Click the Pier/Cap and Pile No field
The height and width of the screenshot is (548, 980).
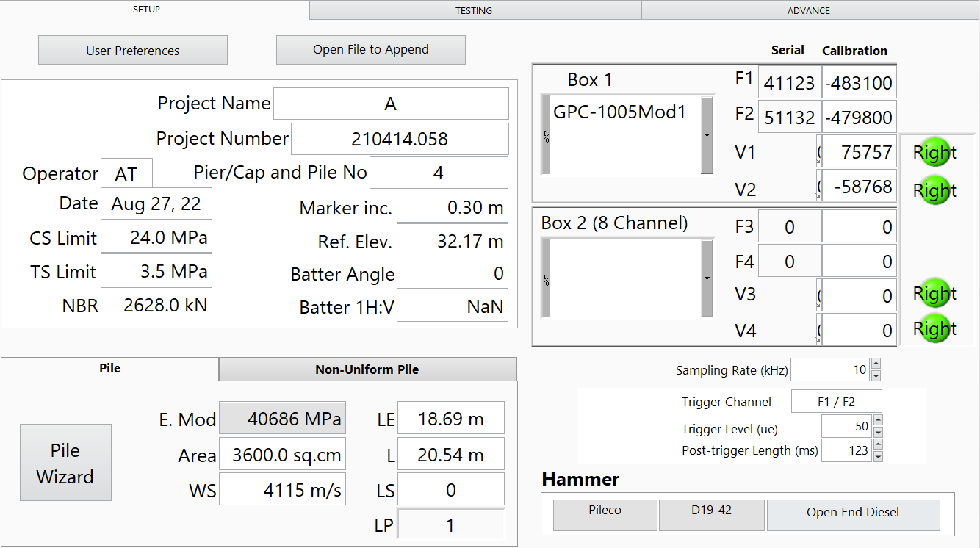coord(439,173)
